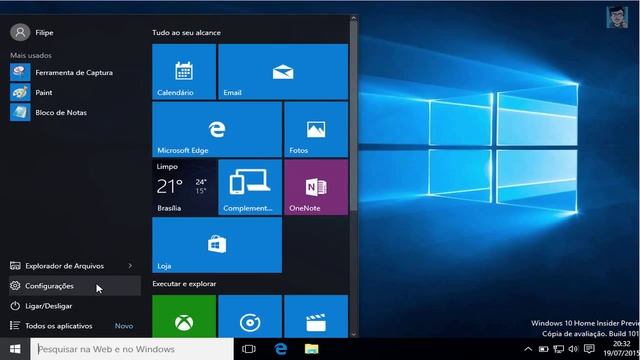Open the Groove music tile

(x=250, y=317)
